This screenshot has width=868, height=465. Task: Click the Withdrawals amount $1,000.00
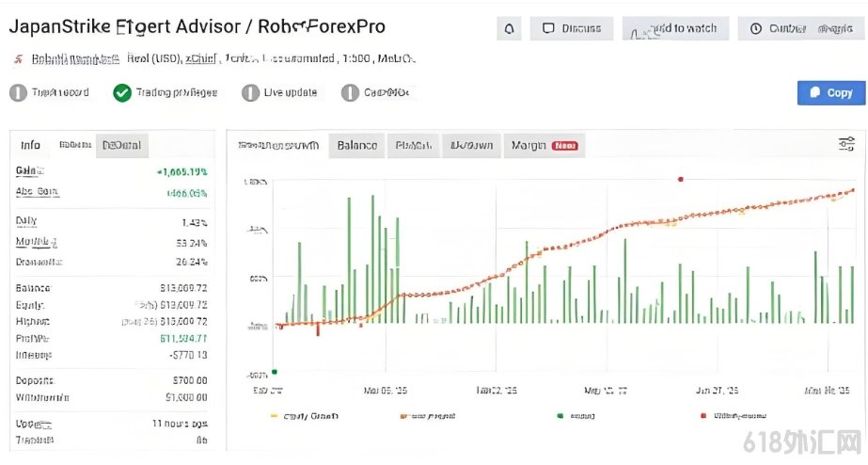(186, 397)
